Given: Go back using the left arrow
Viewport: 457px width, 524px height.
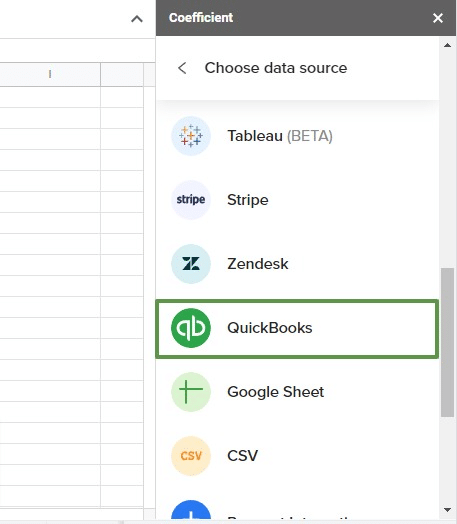Looking at the screenshot, I should point(182,68).
